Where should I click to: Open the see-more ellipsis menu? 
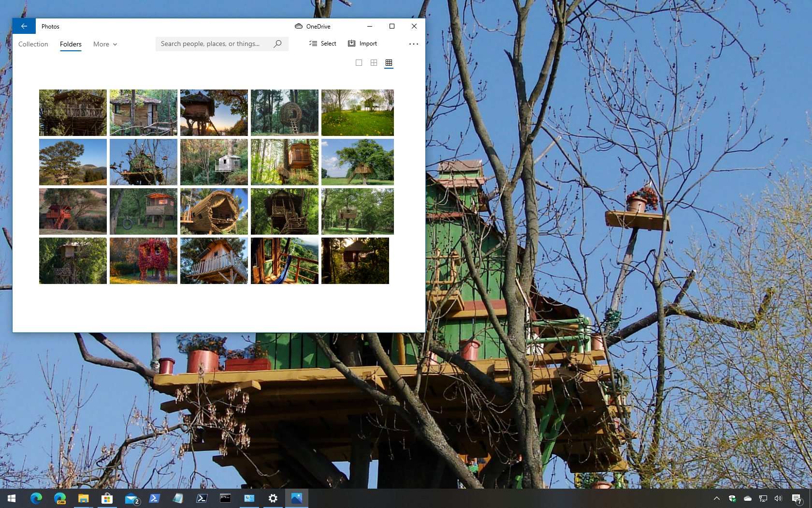point(413,44)
